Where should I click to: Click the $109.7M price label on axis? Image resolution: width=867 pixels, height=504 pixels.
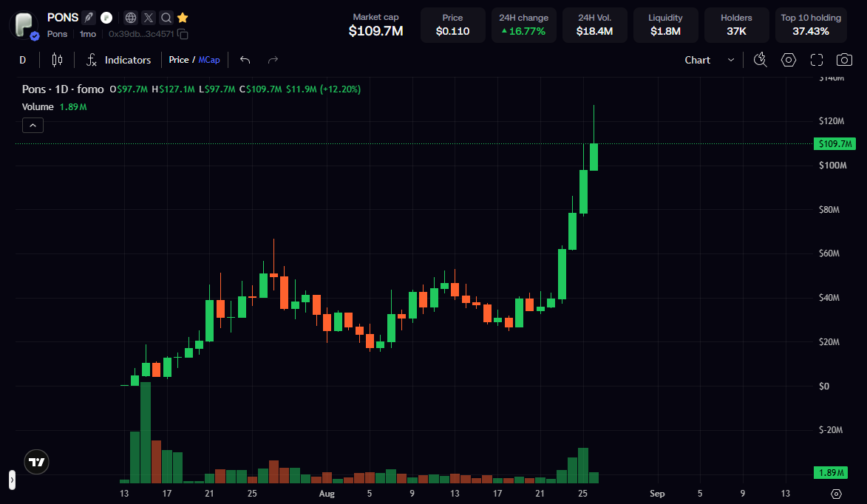835,143
